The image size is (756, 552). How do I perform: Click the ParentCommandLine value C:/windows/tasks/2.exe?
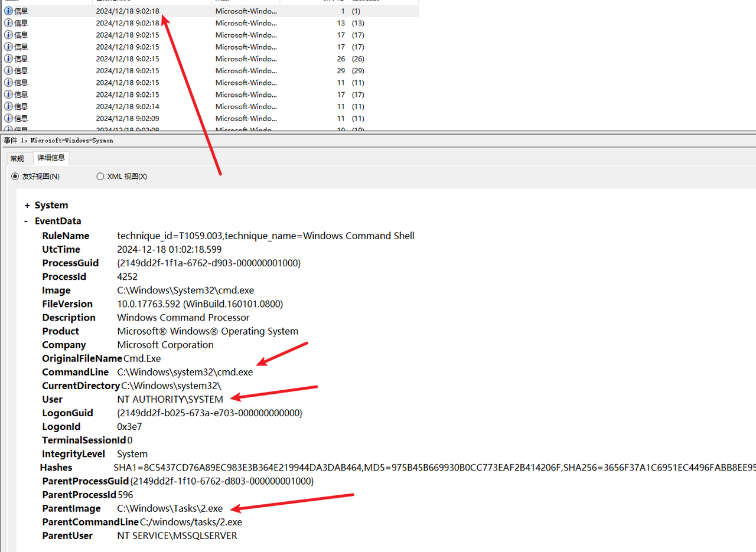(x=191, y=522)
